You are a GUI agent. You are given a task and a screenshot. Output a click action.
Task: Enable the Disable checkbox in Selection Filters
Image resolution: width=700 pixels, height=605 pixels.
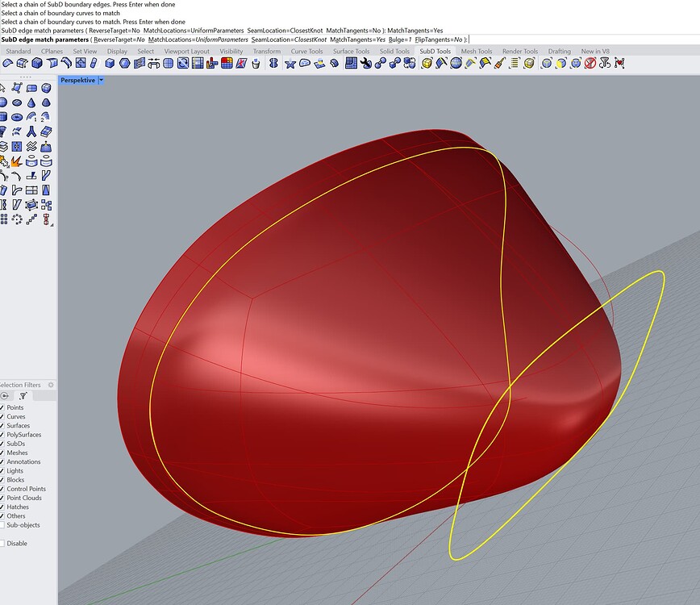3,541
